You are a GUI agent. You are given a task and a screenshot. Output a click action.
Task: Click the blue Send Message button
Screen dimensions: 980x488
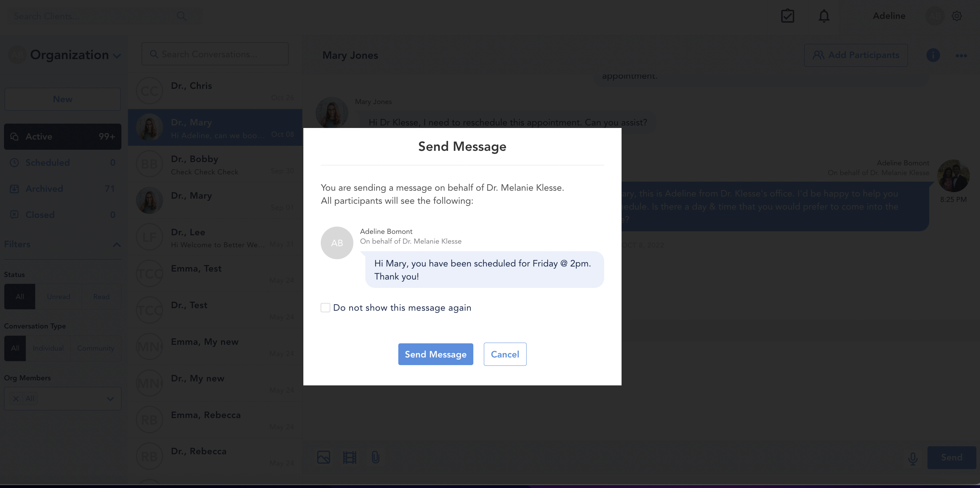[x=436, y=354]
